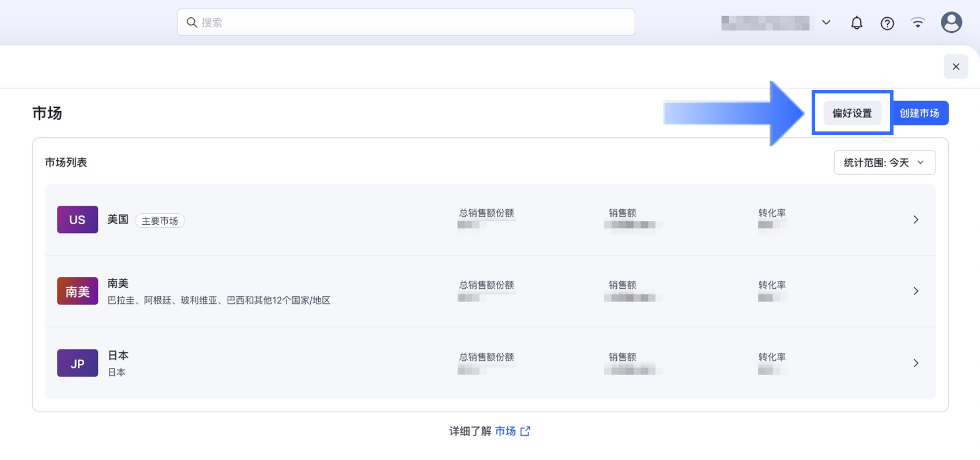Click the US market badge icon
This screenshot has width=980, height=460.
[77, 220]
